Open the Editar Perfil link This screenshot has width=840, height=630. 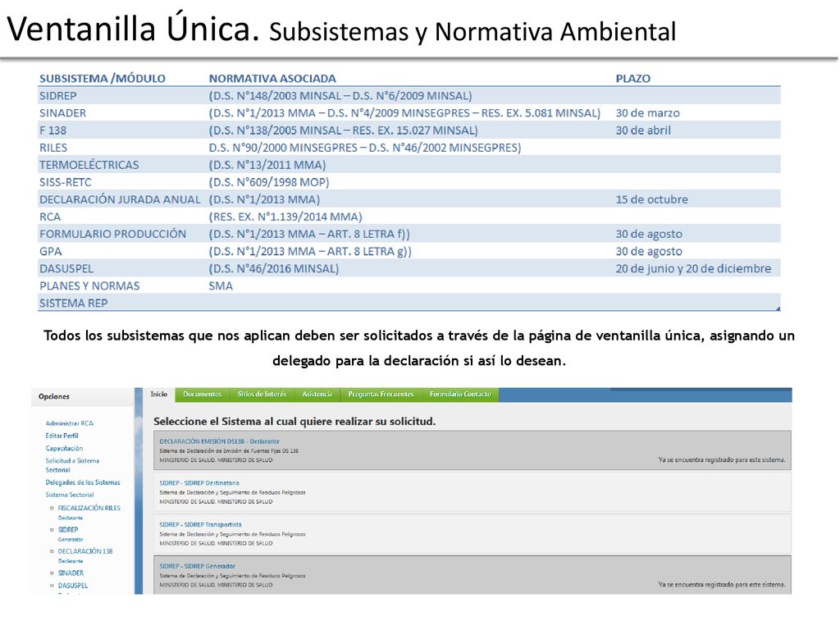click(x=62, y=436)
